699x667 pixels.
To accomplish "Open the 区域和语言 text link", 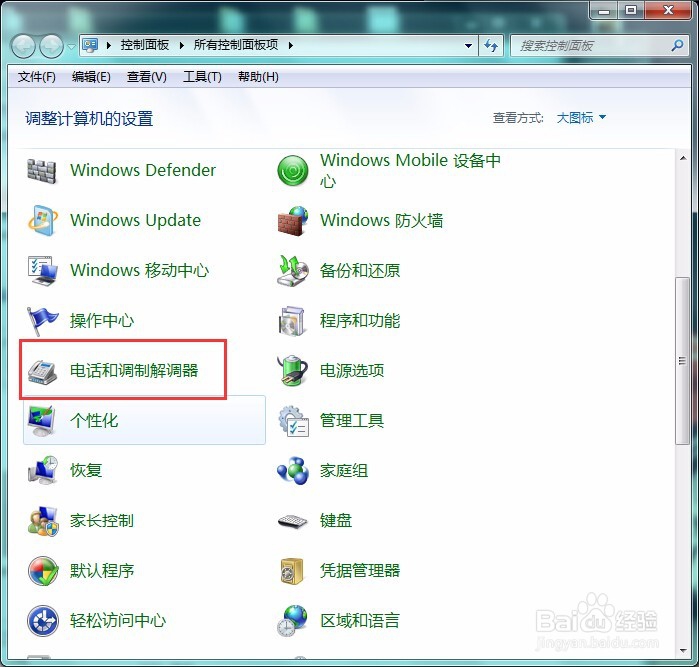I will pos(360,621).
